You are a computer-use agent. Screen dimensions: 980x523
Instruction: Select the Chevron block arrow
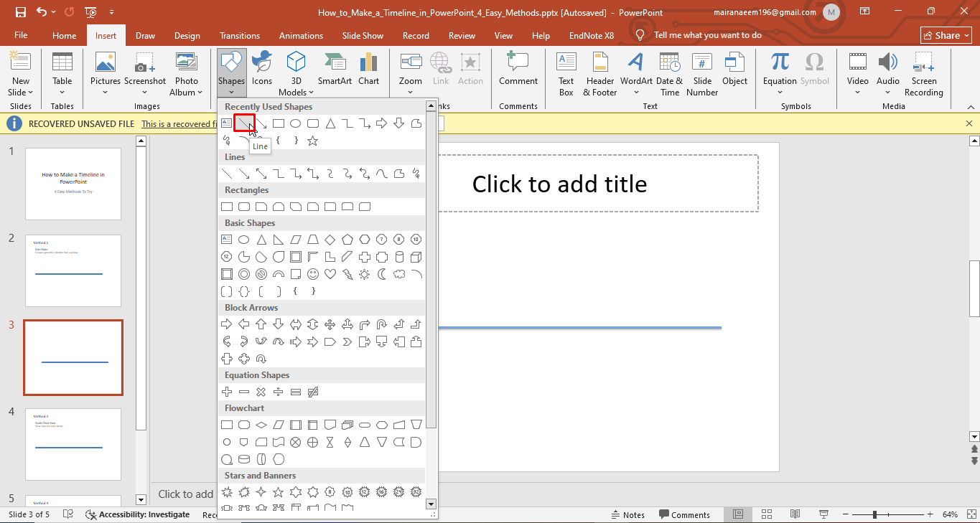pos(347,341)
